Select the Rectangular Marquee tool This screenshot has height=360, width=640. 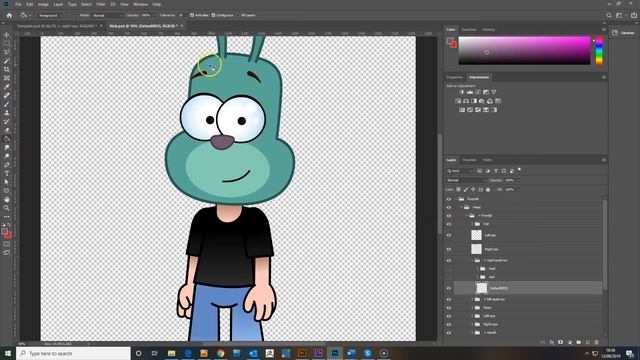coord(7,43)
